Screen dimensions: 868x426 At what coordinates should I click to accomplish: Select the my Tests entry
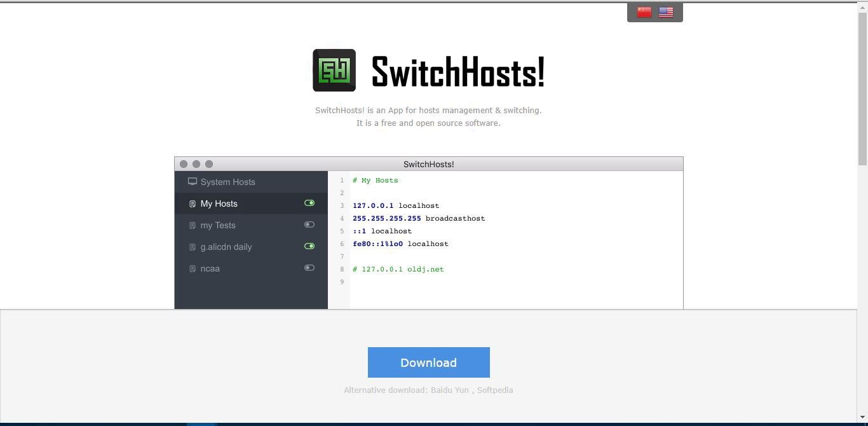251,225
